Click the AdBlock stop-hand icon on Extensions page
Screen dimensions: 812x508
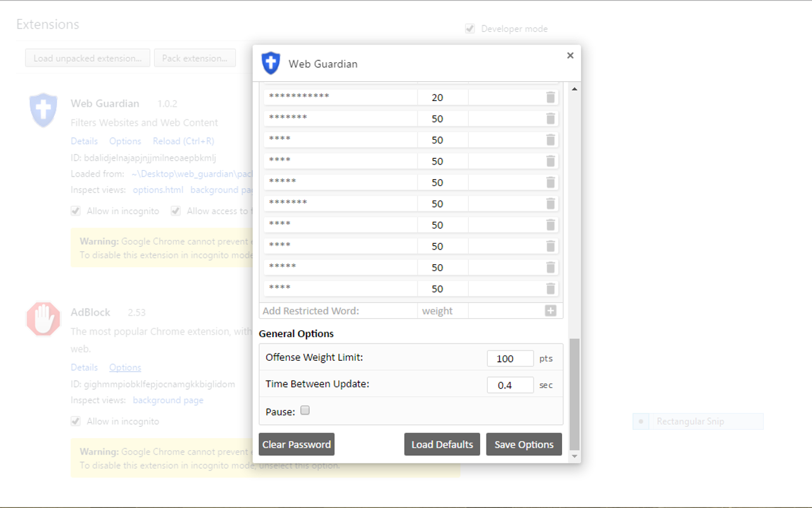click(x=44, y=318)
